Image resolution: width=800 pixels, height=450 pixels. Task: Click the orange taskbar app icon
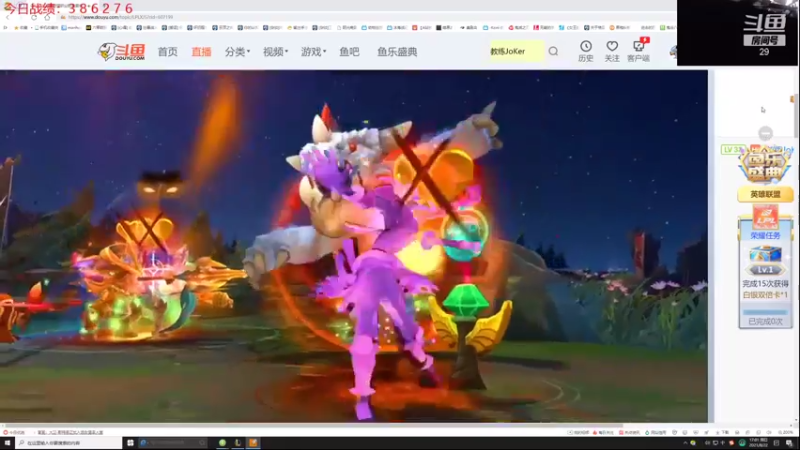(x=253, y=443)
